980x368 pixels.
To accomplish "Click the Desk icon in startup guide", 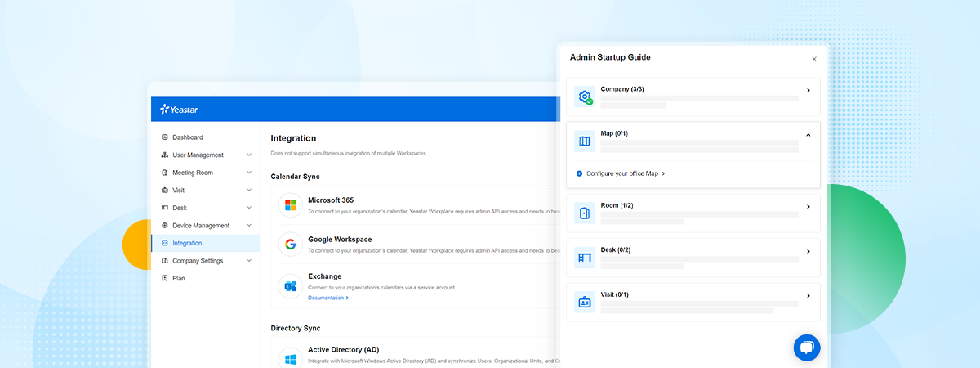I will click(585, 258).
